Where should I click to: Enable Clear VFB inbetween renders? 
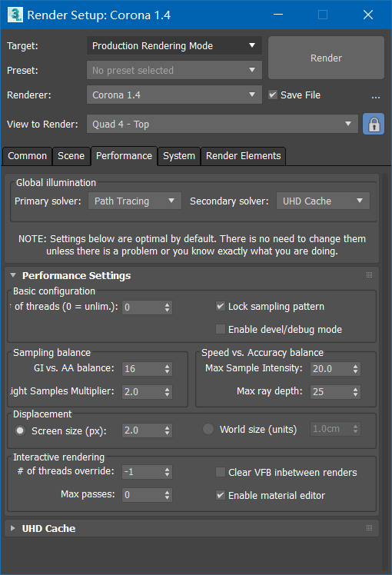point(221,472)
